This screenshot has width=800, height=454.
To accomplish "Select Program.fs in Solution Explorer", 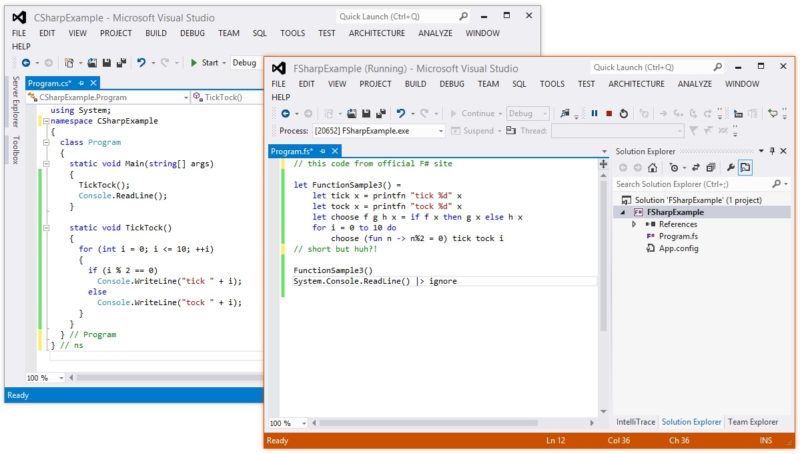I will coord(677,236).
